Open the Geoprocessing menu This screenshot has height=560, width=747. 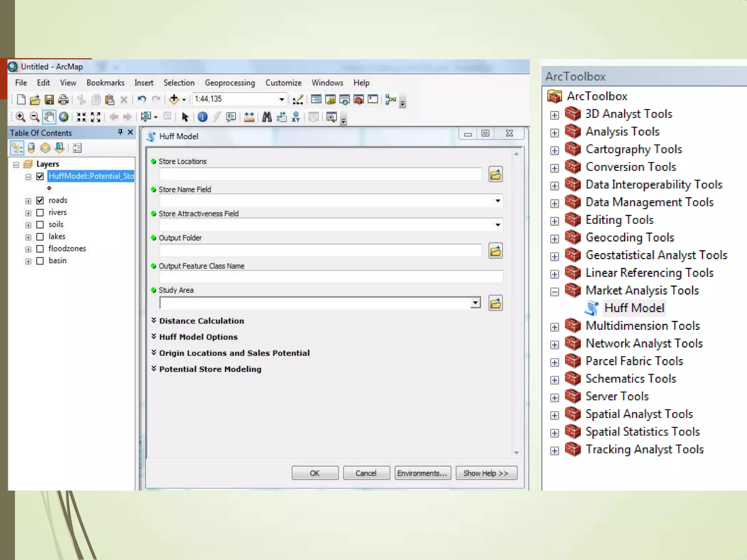click(x=230, y=83)
